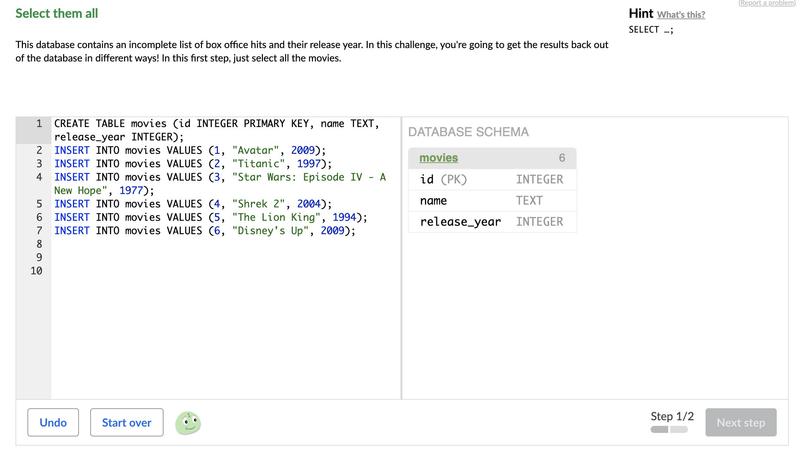Click the Select them all heading

click(57, 14)
